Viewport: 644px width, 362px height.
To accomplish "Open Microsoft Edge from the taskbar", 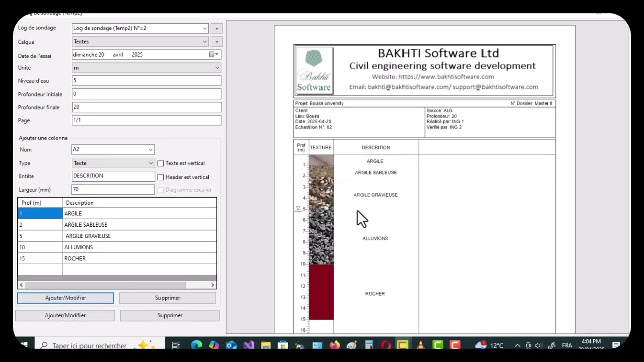I will coord(196,345).
